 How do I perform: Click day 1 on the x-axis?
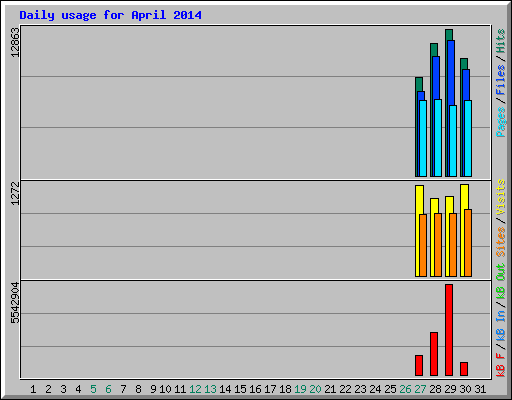tap(33, 389)
